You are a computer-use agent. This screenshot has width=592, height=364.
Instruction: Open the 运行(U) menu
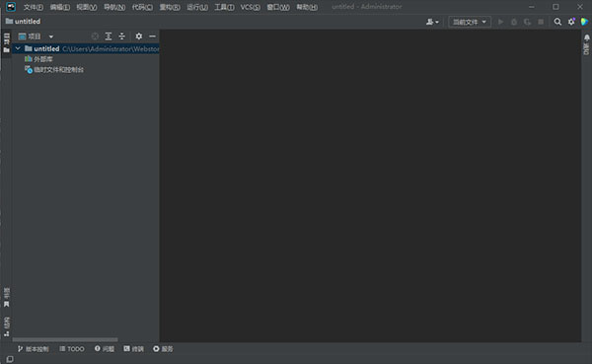click(197, 7)
